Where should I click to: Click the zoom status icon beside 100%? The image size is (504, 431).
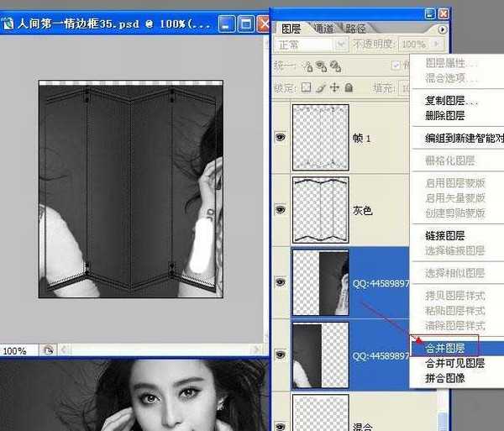tap(48, 350)
